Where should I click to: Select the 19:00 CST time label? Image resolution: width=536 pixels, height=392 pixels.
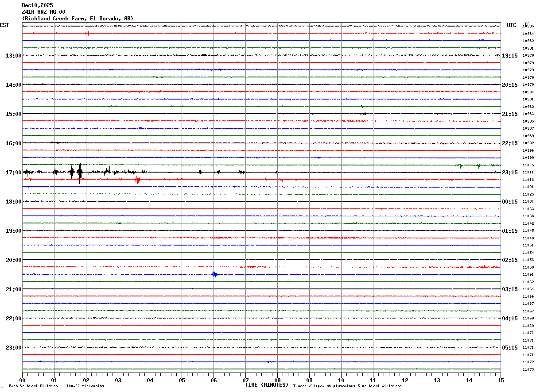13,231
